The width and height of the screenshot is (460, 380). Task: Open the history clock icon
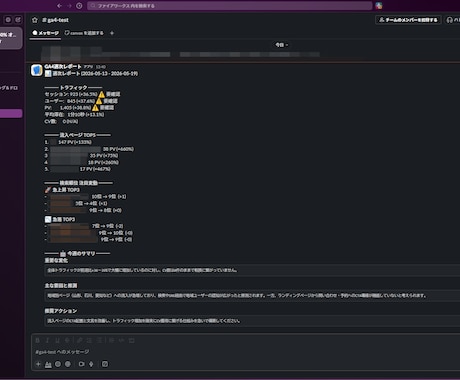pyautogui.click(x=79, y=6)
